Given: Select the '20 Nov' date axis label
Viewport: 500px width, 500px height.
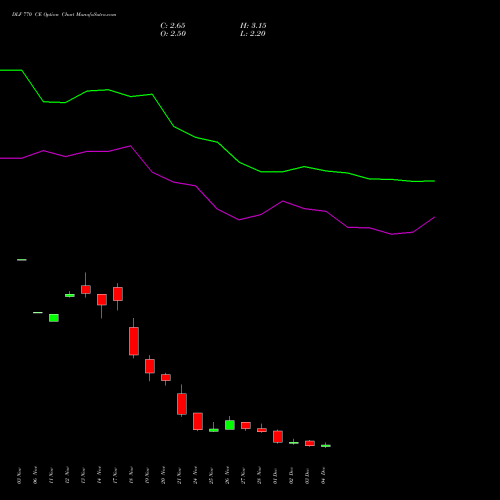Looking at the screenshot, I should click(x=163, y=475).
